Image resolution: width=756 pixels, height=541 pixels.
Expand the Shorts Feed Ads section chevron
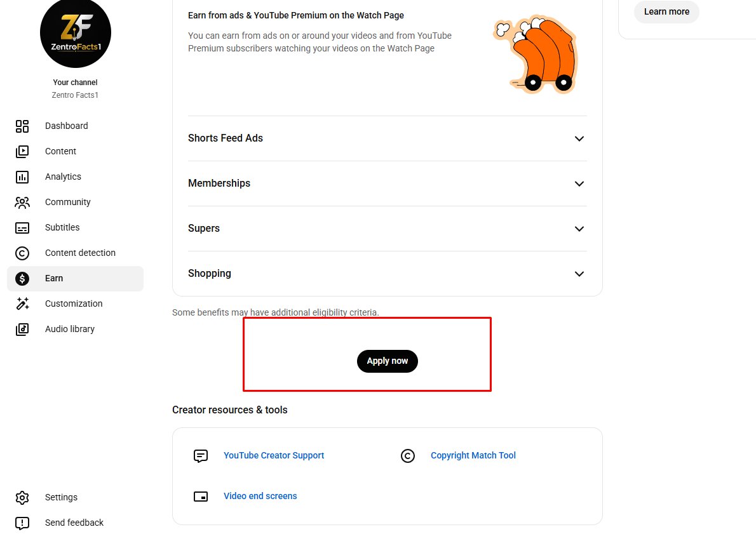pos(579,139)
